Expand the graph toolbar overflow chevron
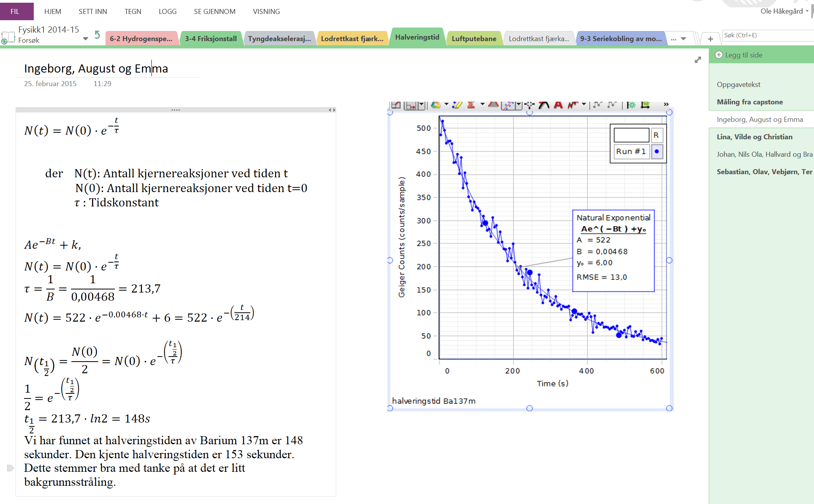Screen dimensions: 814x504 (666, 104)
